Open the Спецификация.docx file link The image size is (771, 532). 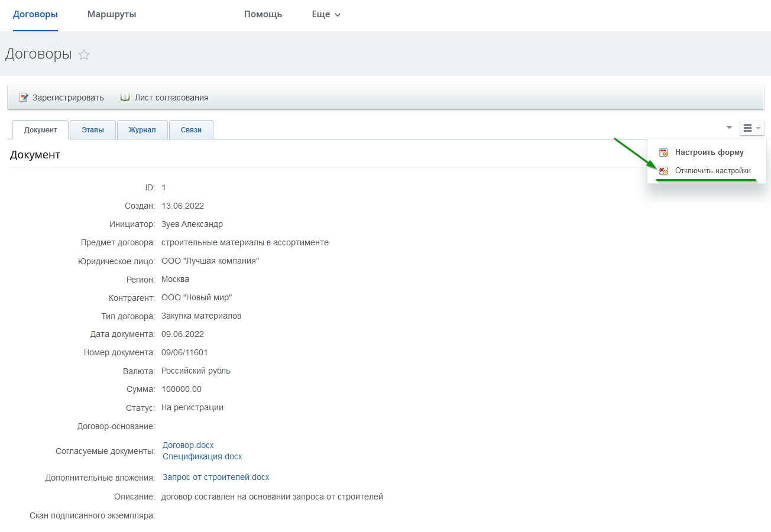click(202, 456)
